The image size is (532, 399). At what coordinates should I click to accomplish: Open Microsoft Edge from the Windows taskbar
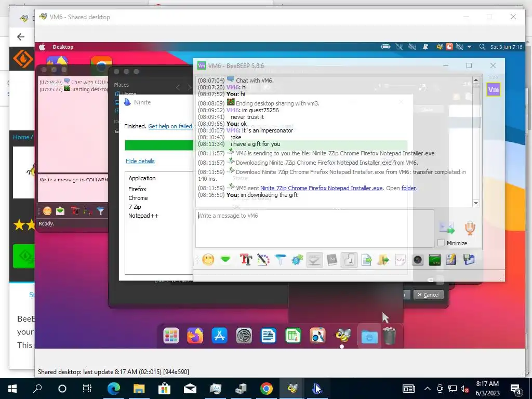(114, 389)
